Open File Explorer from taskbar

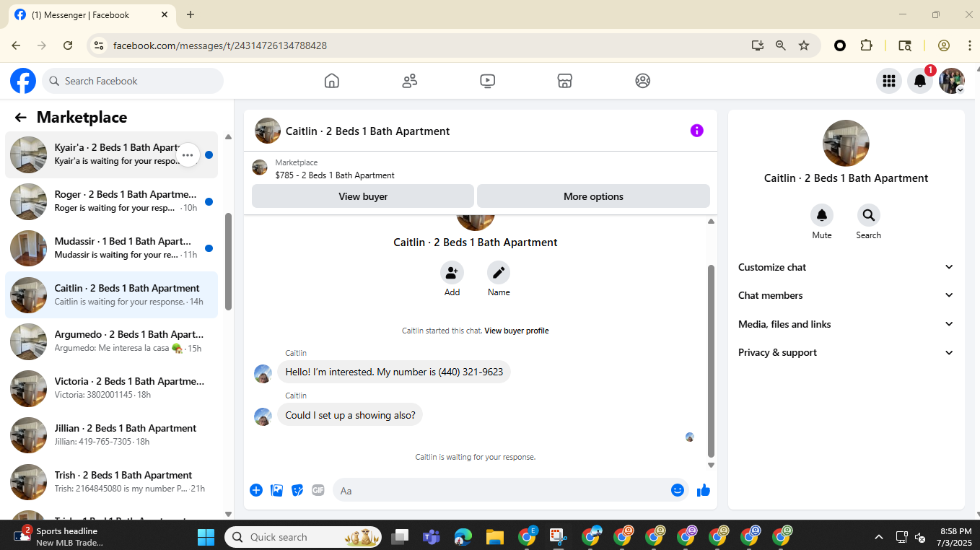494,537
